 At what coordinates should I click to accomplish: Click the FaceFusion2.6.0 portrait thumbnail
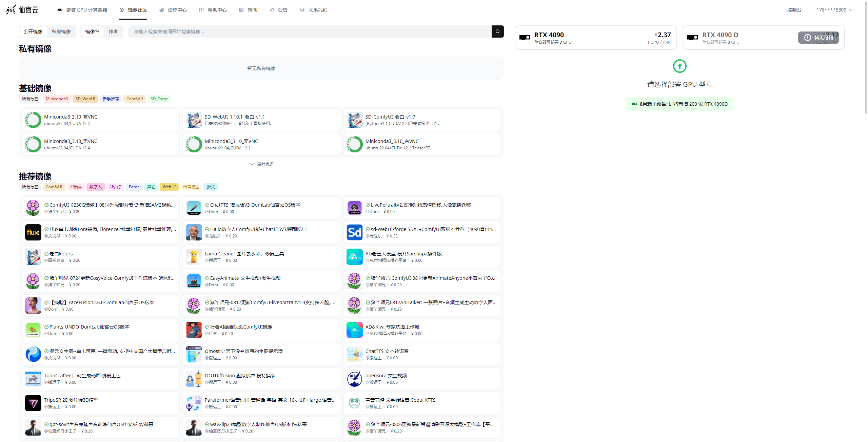[33, 306]
